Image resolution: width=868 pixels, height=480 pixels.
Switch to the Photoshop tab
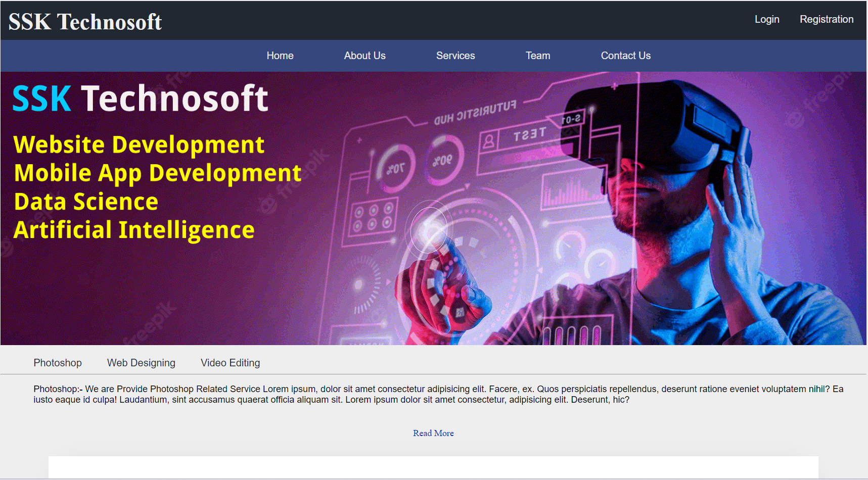58,363
